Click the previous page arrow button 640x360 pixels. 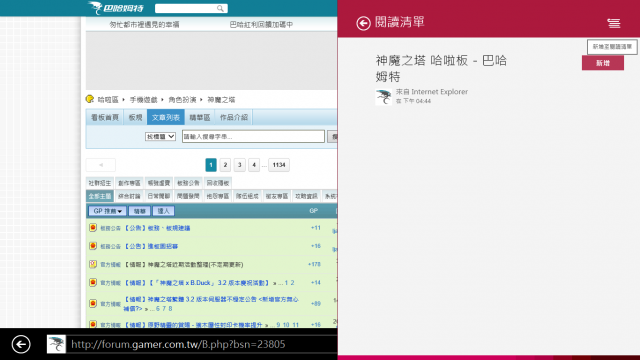tap(101, 165)
